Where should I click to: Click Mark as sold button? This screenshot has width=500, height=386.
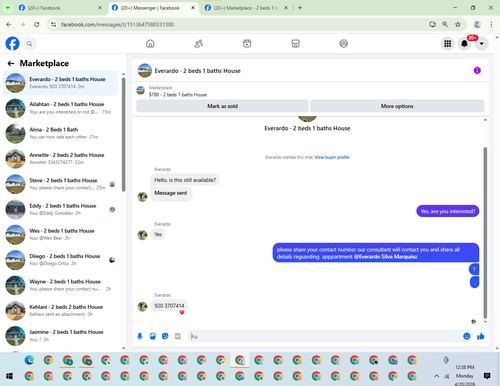click(x=222, y=106)
